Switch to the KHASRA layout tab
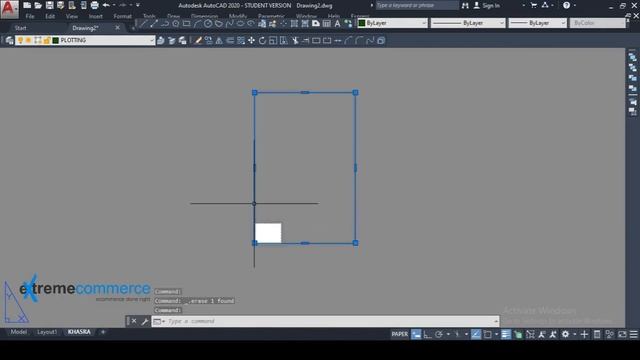Viewport: 640px width, 360px height. click(79, 332)
